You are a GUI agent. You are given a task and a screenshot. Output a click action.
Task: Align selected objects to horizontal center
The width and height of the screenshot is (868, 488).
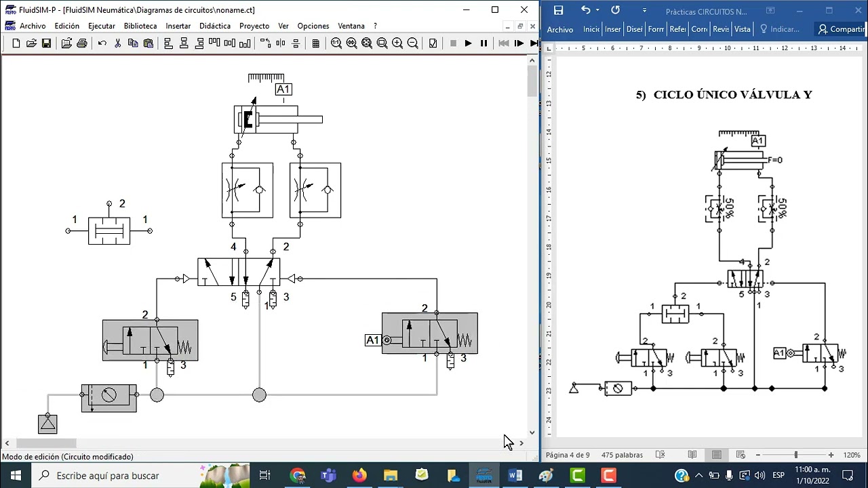184,43
